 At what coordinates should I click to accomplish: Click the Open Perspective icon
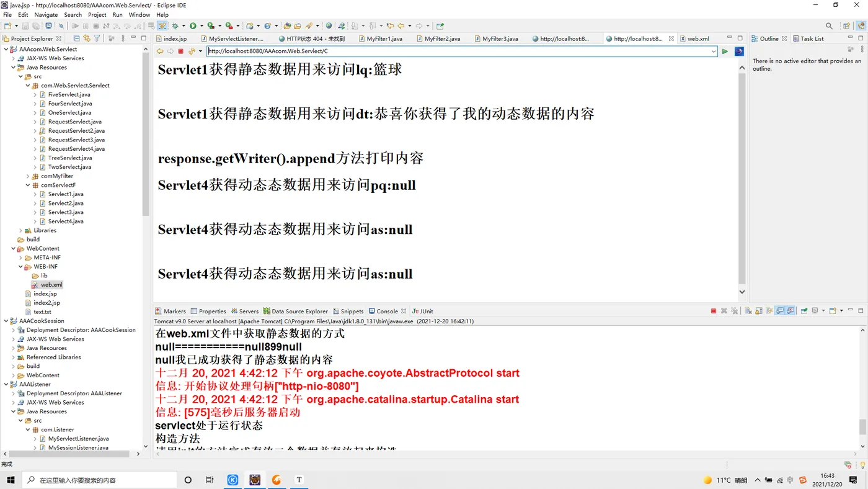[x=846, y=26]
